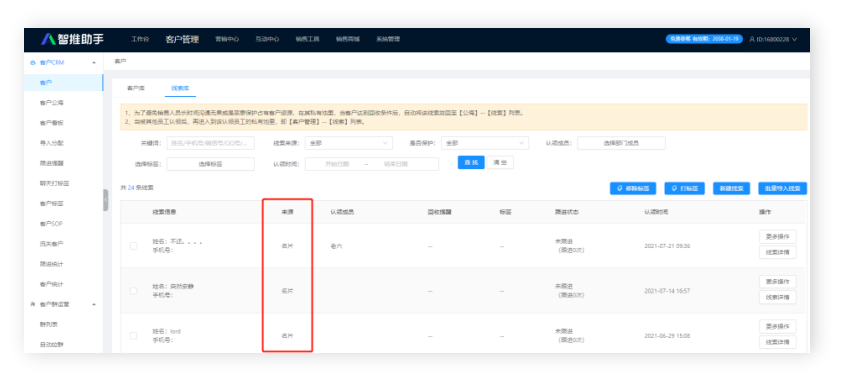
Task: Open the 工作台 top menu
Action: tap(140, 39)
